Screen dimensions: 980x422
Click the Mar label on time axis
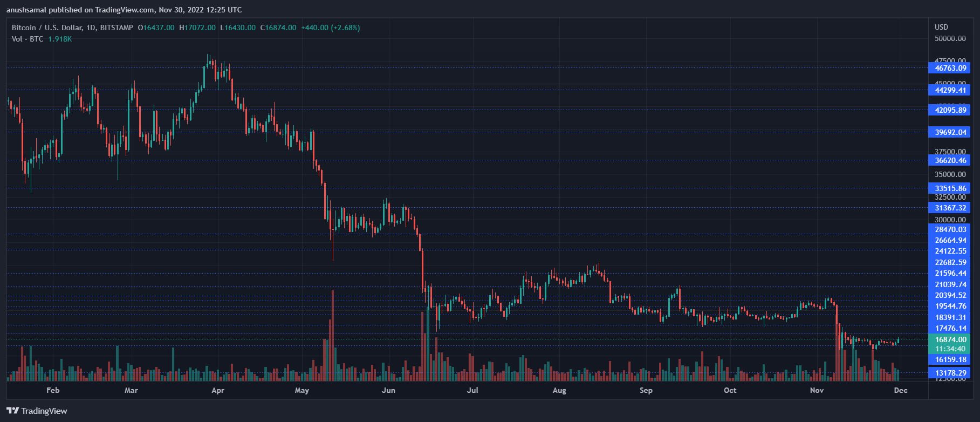tap(131, 390)
